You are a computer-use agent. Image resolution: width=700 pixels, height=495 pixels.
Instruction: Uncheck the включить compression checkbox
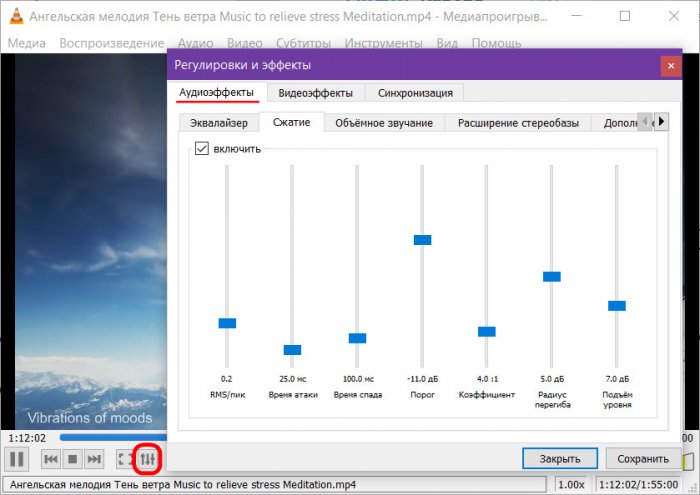click(x=202, y=148)
